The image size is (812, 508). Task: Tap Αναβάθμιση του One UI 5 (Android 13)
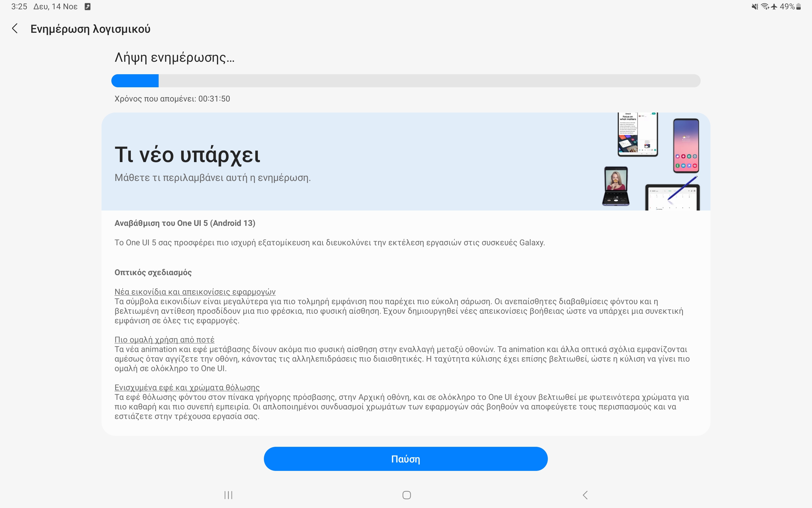pos(185,223)
